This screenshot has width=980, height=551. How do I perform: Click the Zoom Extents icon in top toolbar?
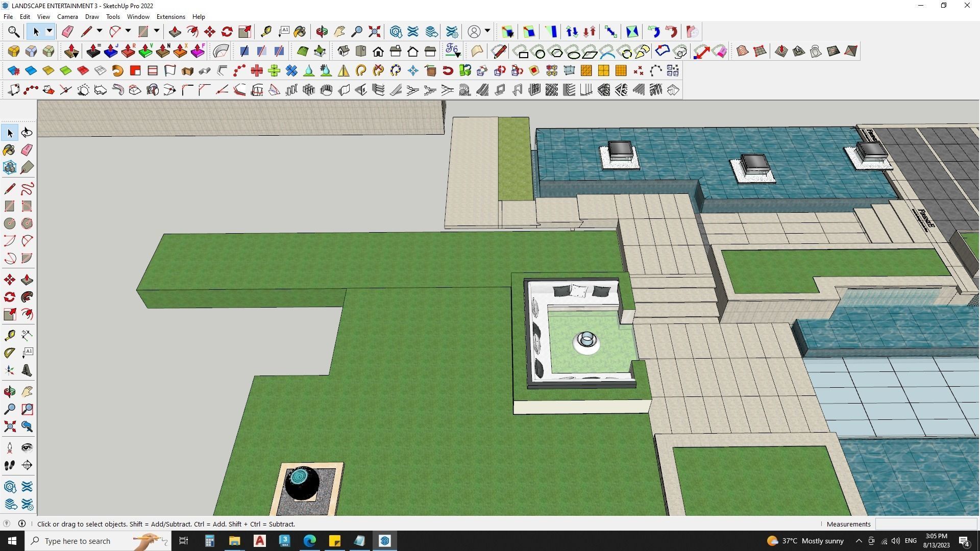click(x=374, y=32)
